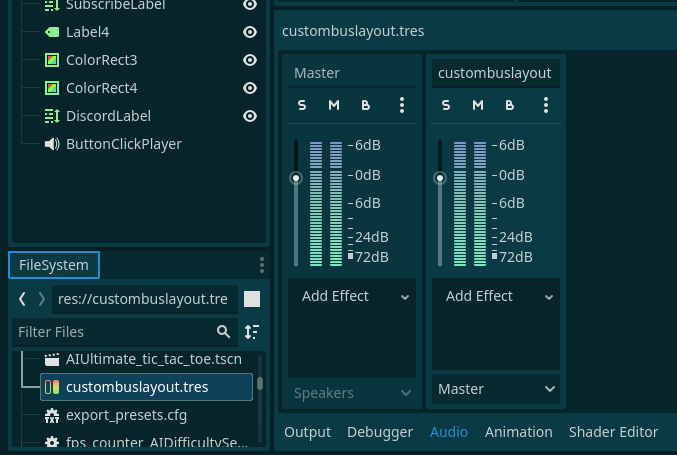Open the file sort options

252,332
